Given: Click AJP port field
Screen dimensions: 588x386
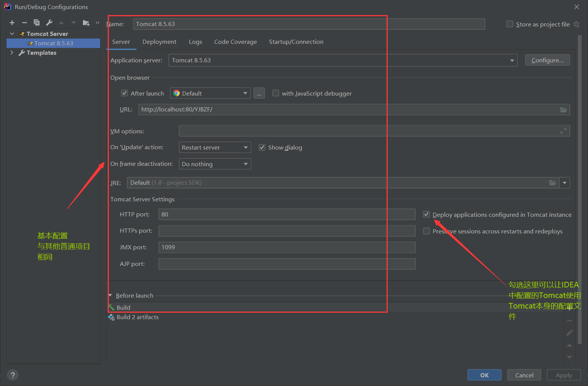Looking at the screenshot, I should (x=287, y=264).
